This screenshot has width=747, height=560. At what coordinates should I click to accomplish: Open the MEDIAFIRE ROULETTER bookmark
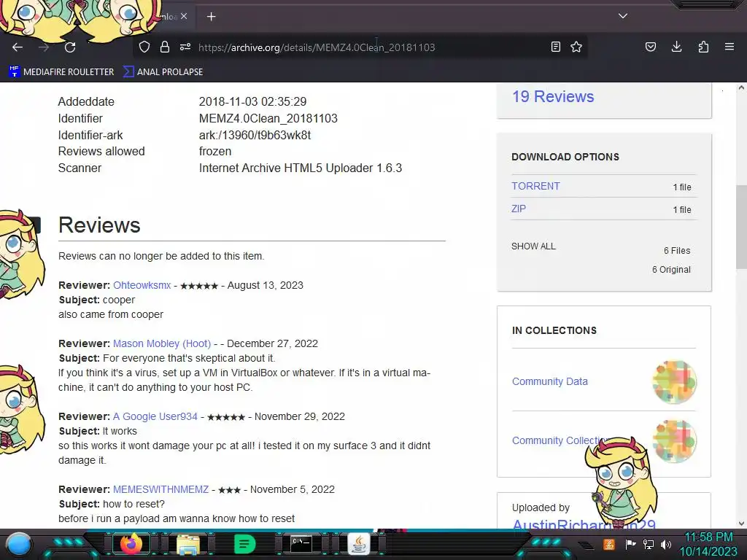(62, 72)
